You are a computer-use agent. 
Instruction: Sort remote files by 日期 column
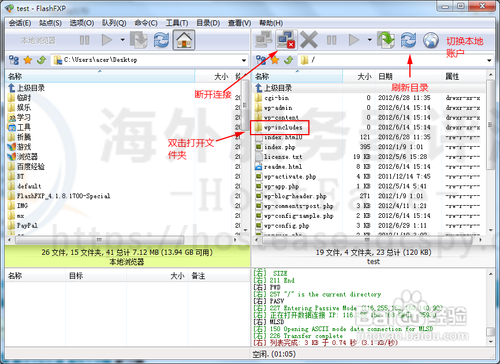pos(409,76)
